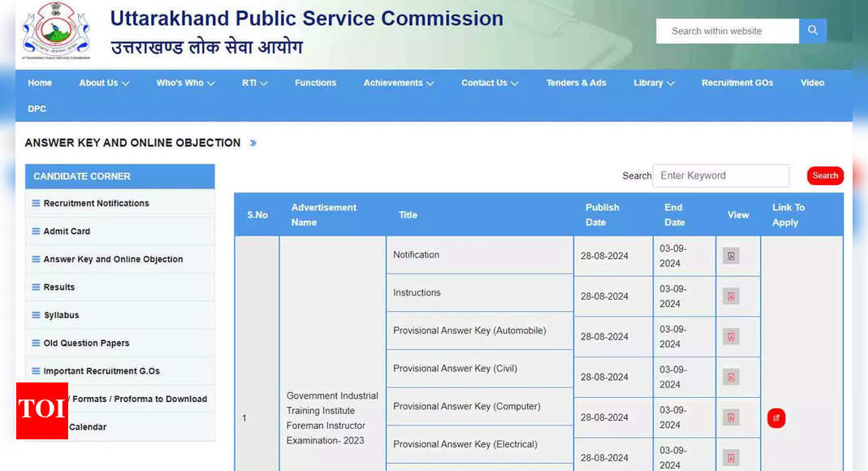This screenshot has width=868, height=471.
Task: Click the red Search button
Action: coord(825,175)
